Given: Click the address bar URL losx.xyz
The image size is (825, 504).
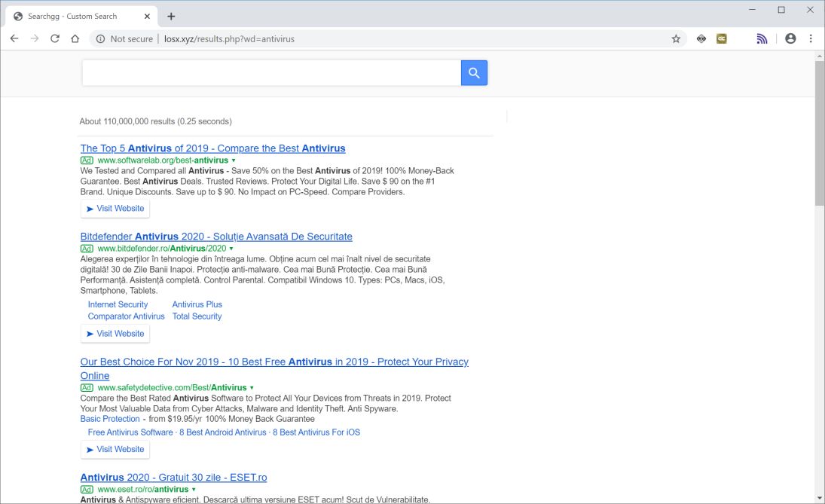Looking at the screenshot, I should tap(229, 39).
